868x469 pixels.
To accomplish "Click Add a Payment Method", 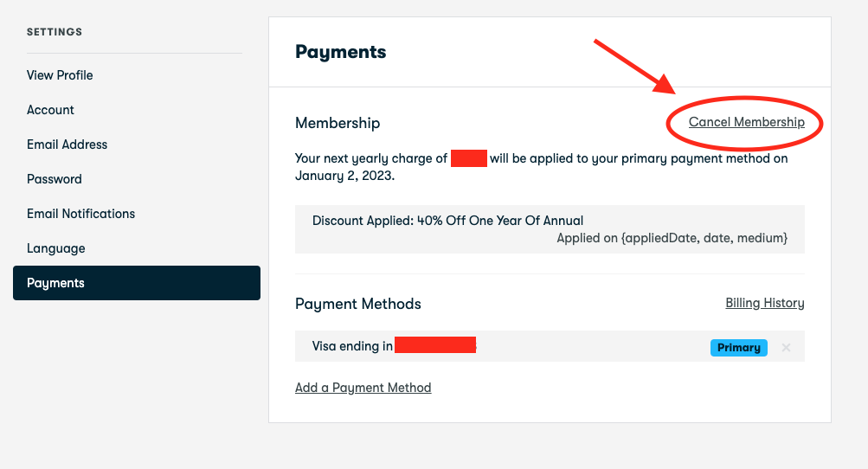I will tap(363, 388).
